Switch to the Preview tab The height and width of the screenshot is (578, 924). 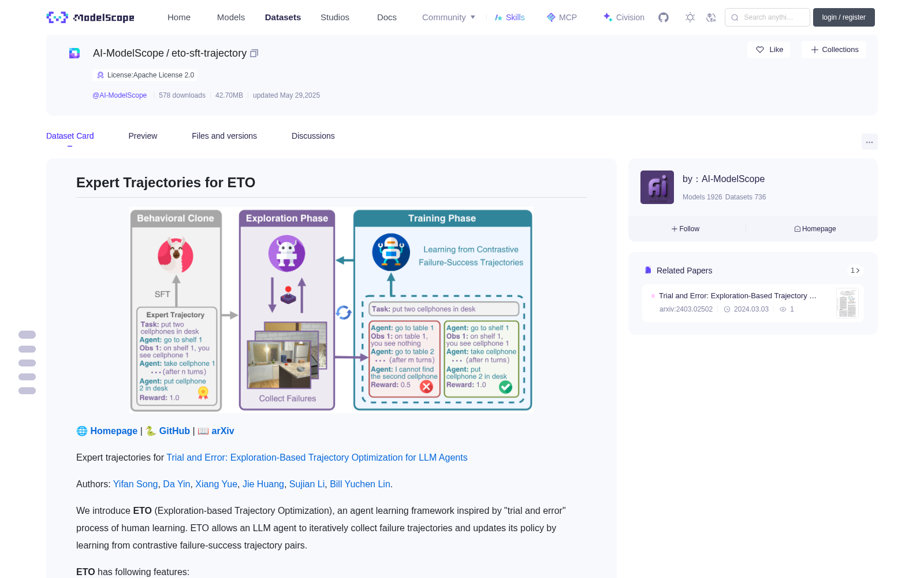pos(143,136)
